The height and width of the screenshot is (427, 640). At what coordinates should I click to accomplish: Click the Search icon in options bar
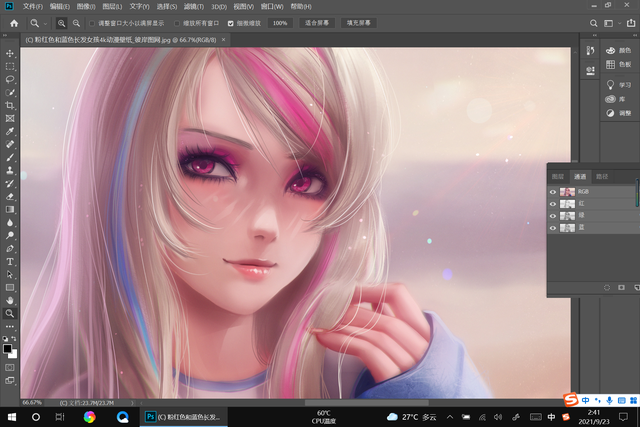[x=593, y=23]
